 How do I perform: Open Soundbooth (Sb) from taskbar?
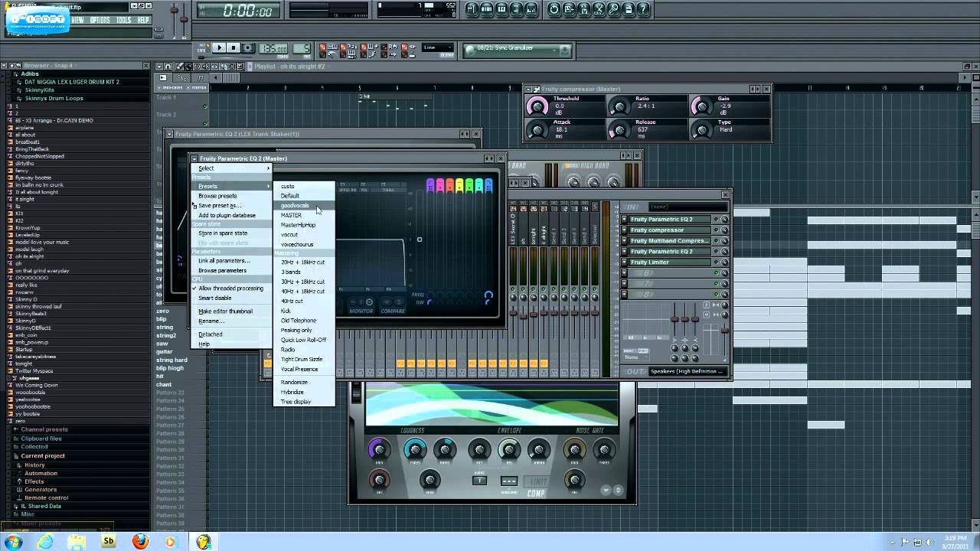click(x=109, y=542)
